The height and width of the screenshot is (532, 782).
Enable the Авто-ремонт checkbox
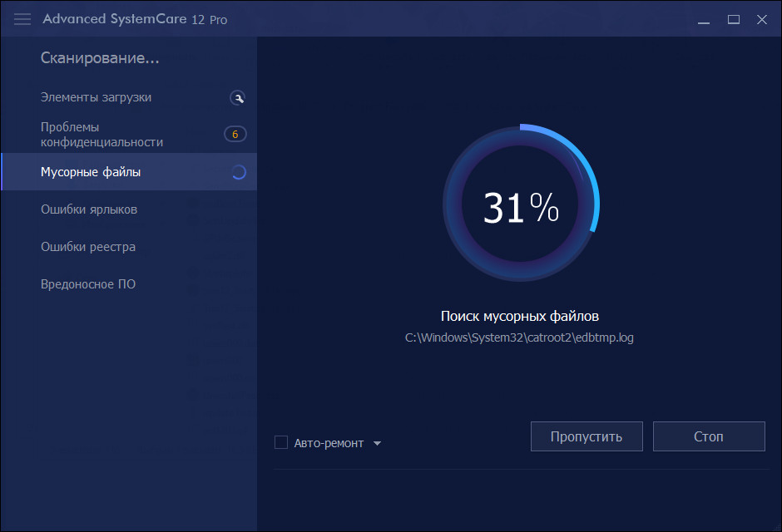coord(281,443)
